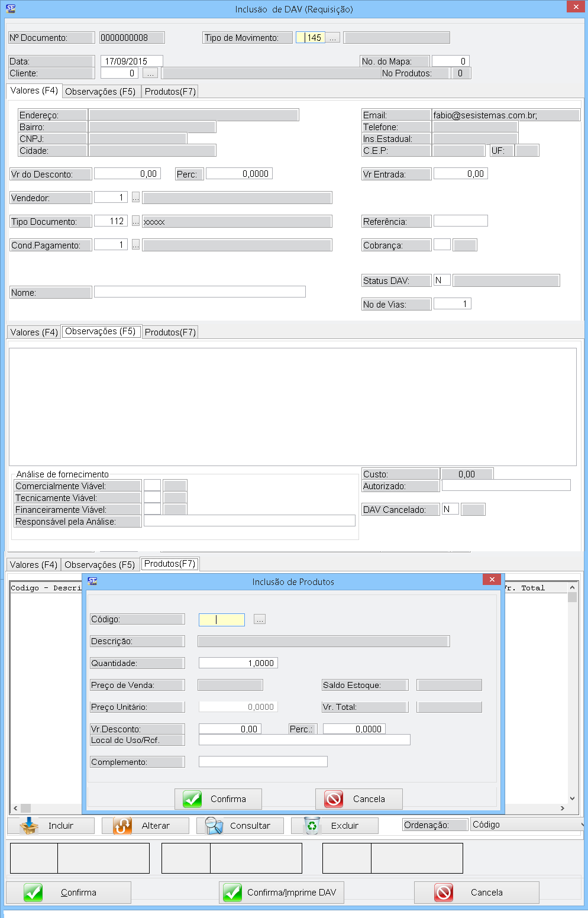Open Cliente lookup ellipsis button
Screen dimensions: 588x918
[150, 73]
